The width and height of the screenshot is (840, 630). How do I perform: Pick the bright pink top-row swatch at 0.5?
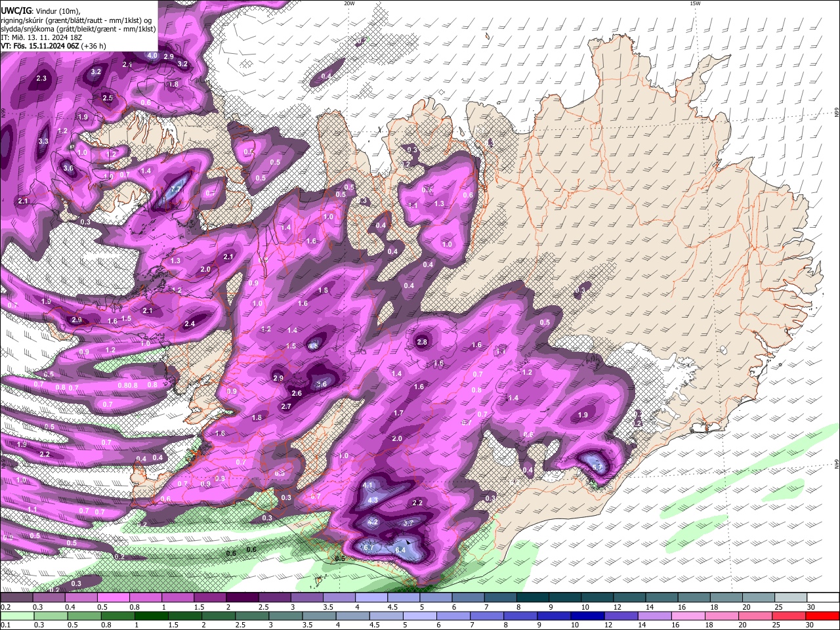point(113,598)
